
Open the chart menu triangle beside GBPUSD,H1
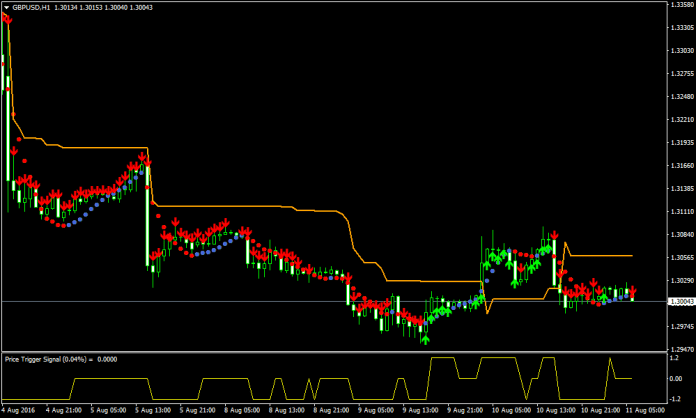point(7,5)
